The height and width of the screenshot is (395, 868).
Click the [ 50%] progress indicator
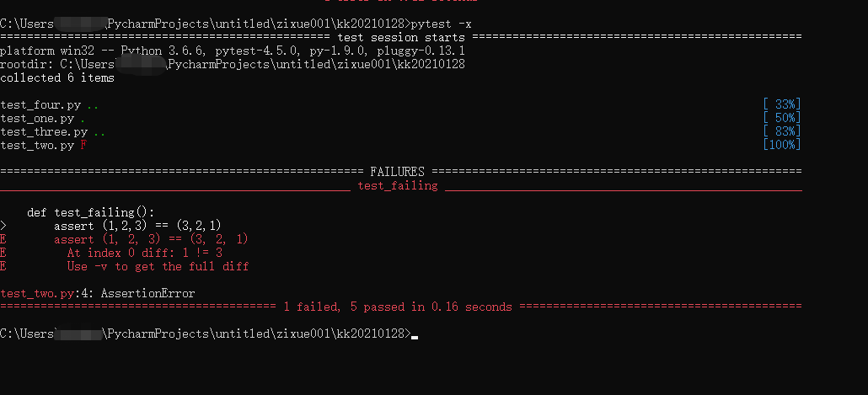[x=781, y=118]
